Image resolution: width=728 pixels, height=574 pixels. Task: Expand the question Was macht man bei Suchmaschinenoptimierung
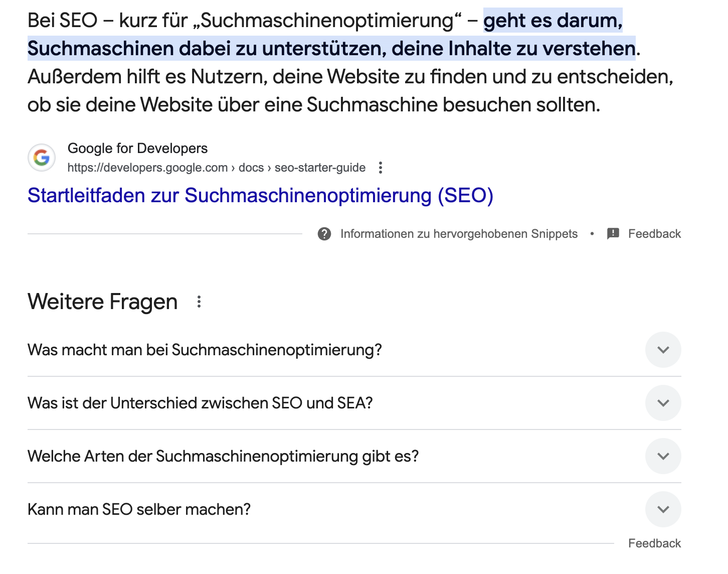click(x=663, y=350)
